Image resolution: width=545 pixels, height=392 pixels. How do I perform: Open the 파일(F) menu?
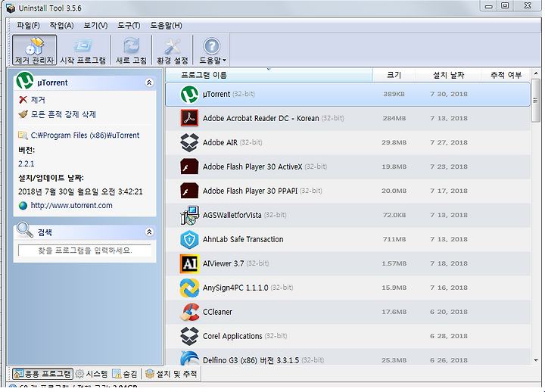click(28, 26)
